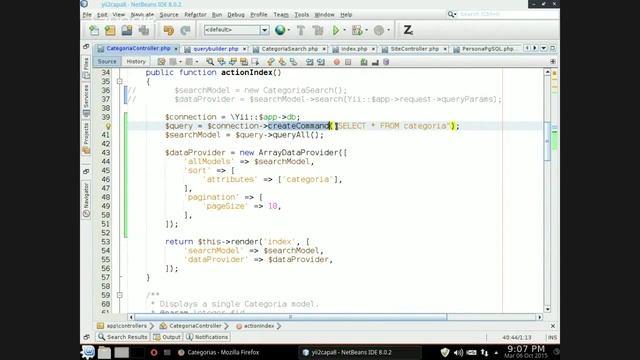The width and height of the screenshot is (640, 360).
Task: Open the default configuration combo box
Action: pos(236,30)
